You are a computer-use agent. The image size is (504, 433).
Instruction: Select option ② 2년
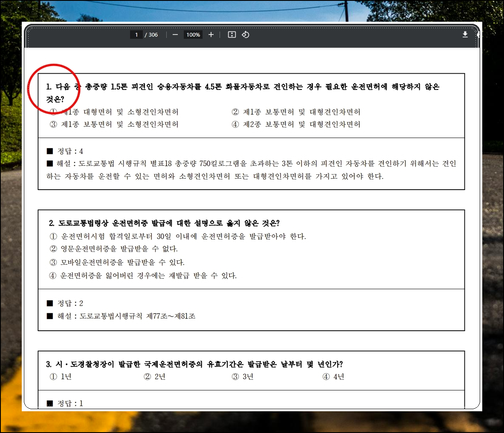[x=155, y=377]
